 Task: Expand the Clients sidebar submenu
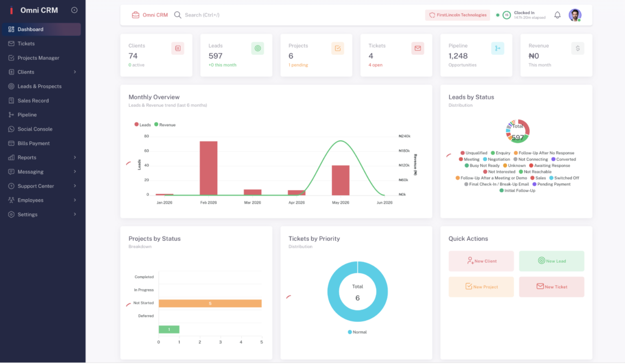pyautogui.click(x=75, y=72)
